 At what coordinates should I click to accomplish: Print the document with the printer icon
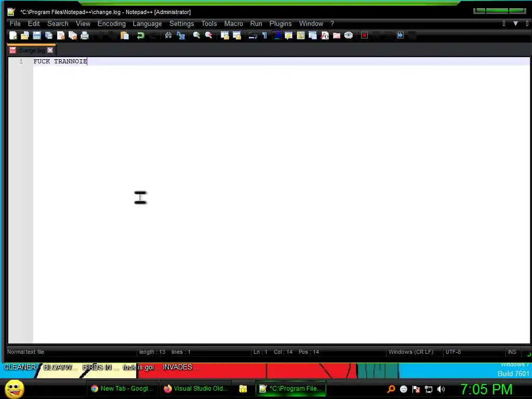85,35
